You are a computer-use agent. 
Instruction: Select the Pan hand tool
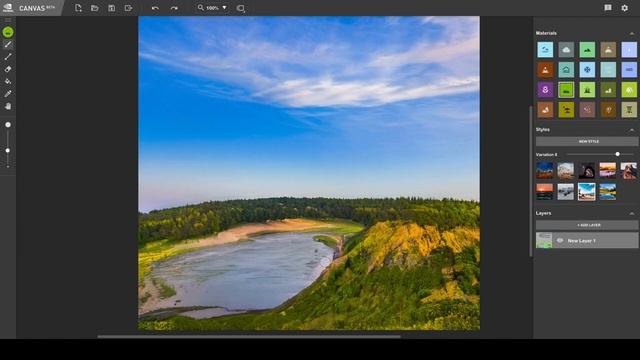click(x=8, y=106)
